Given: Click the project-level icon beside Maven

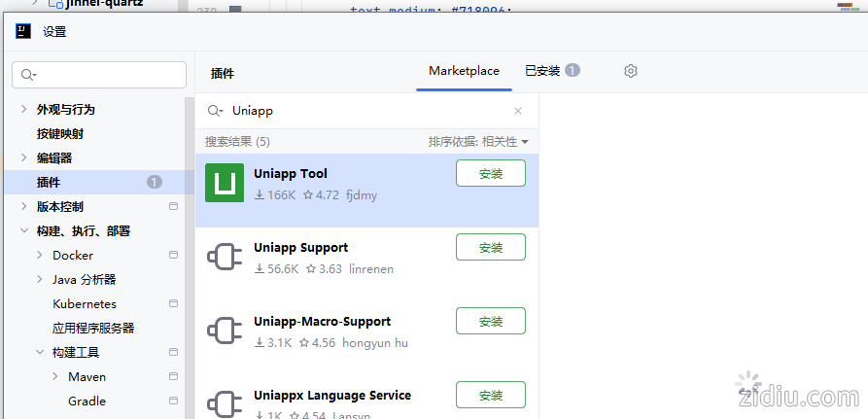Looking at the screenshot, I should pyautogui.click(x=173, y=376).
